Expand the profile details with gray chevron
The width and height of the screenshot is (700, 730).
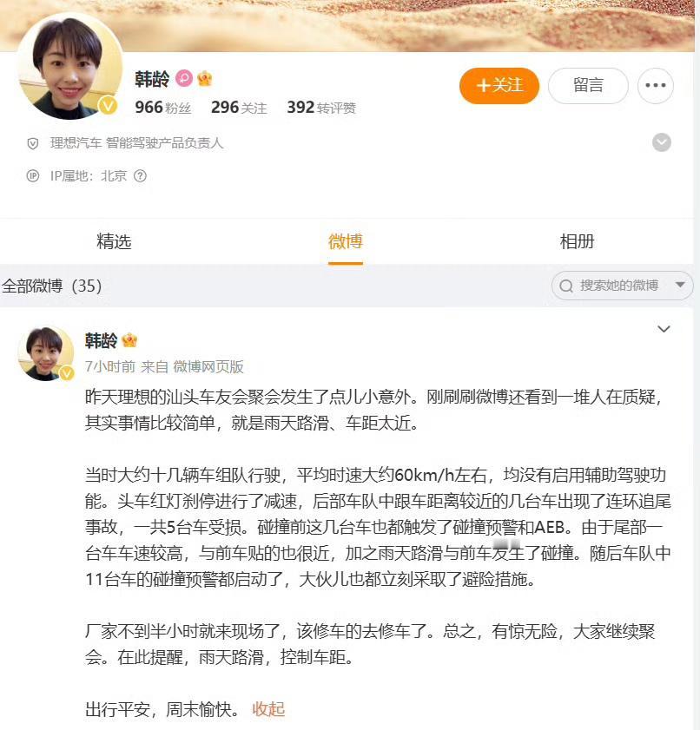tap(662, 142)
